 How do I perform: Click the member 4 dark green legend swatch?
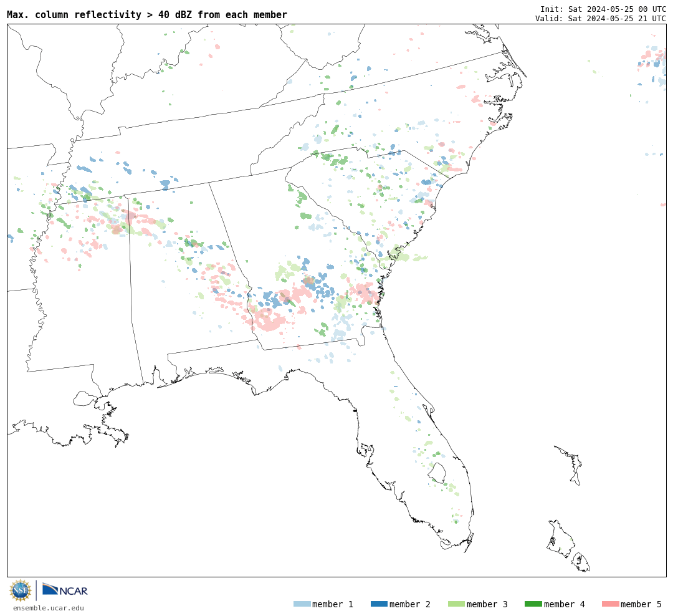(x=533, y=604)
